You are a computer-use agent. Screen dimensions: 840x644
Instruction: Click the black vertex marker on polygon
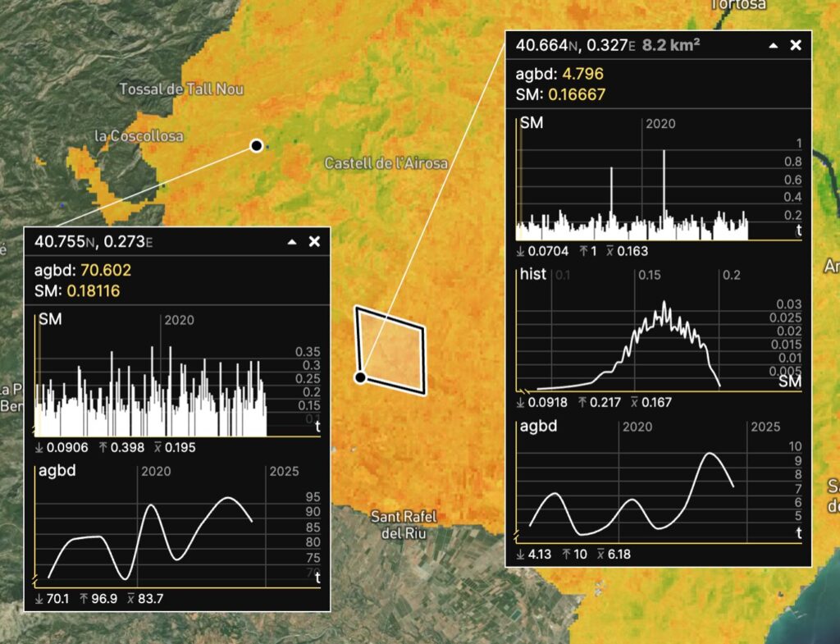359,377
